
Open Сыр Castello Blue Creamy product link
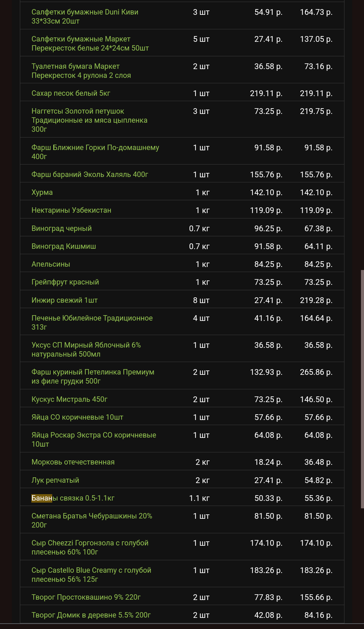(x=91, y=570)
